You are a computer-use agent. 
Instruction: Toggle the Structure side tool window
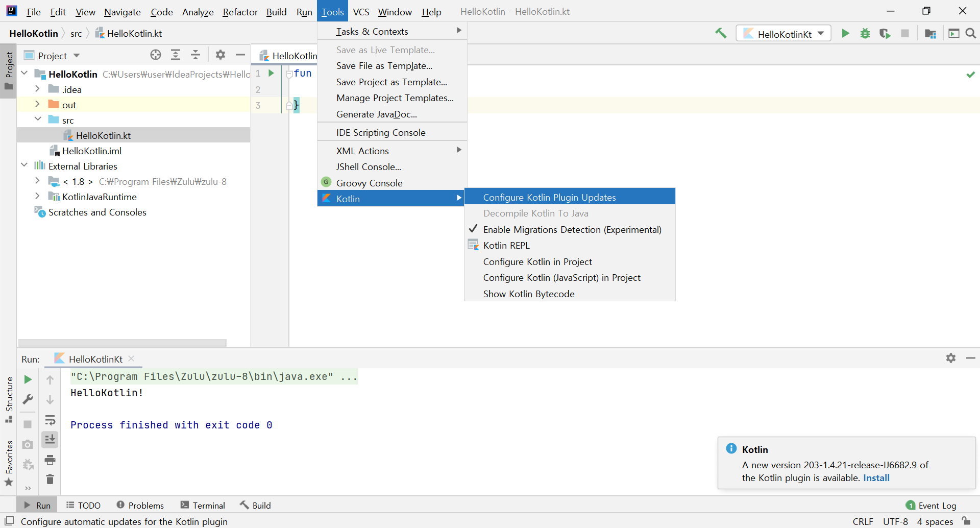tap(9, 400)
